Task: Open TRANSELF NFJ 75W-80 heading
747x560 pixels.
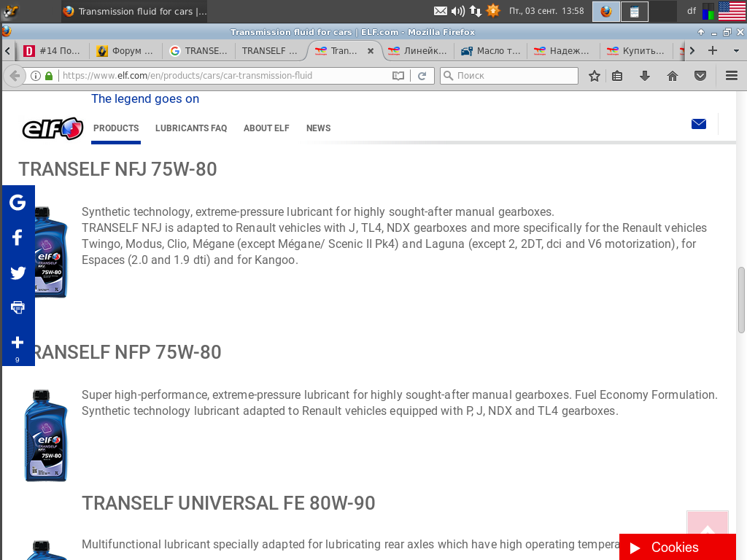Action: pyautogui.click(x=117, y=169)
